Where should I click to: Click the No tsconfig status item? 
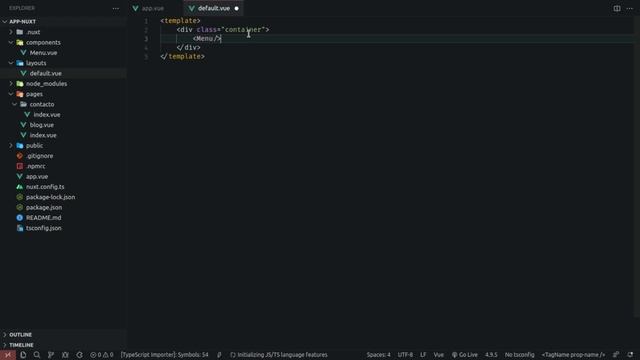(519, 355)
